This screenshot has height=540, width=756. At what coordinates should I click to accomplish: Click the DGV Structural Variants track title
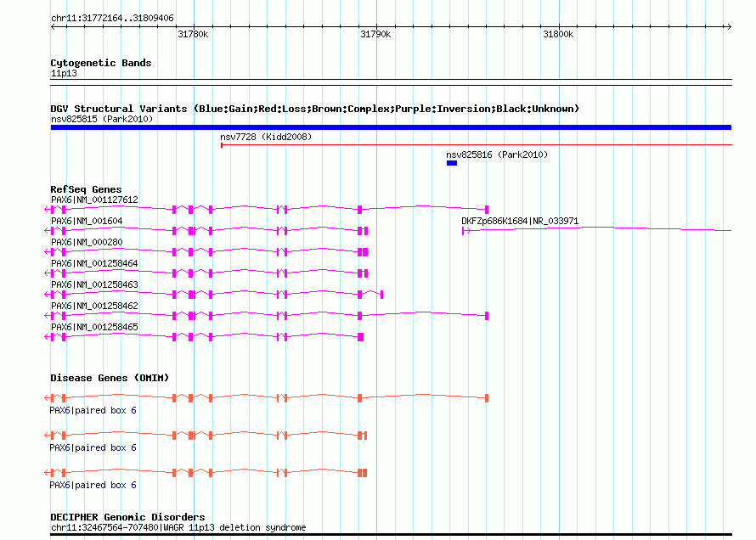point(314,109)
